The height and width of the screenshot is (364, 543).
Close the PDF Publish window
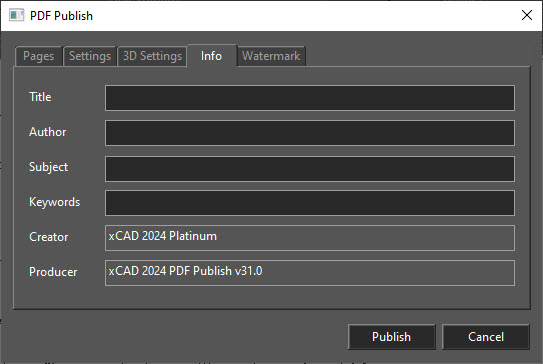click(527, 15)
